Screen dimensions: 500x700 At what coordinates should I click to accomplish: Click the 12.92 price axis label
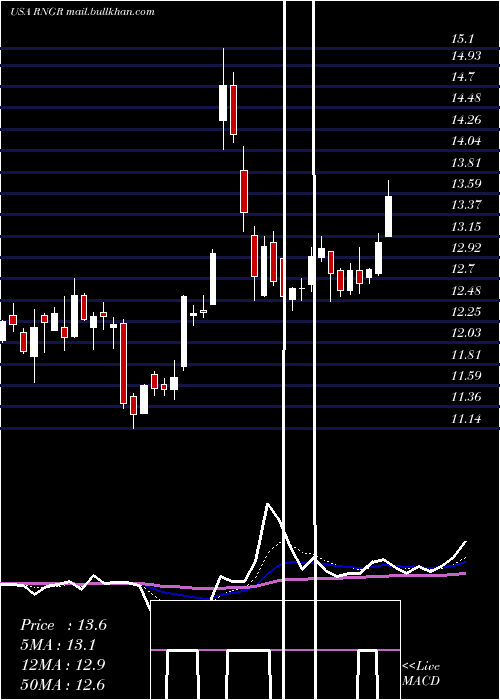coord(466,248)
